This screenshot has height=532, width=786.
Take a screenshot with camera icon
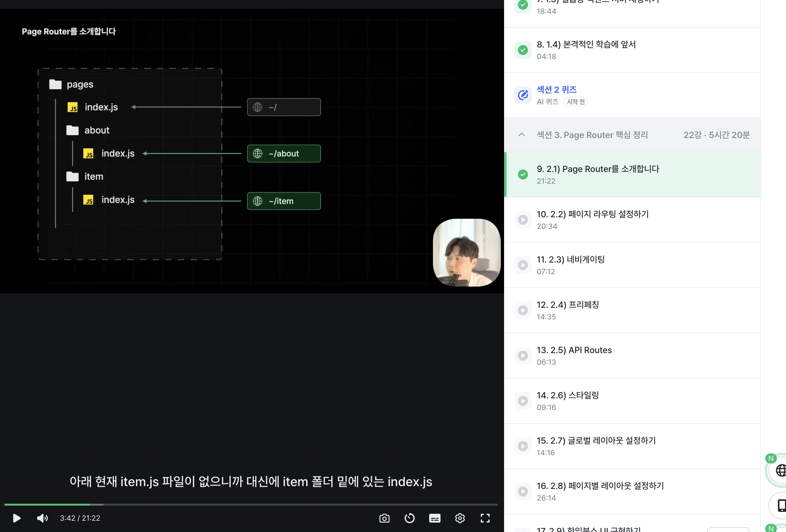click(x=384, y=518)
